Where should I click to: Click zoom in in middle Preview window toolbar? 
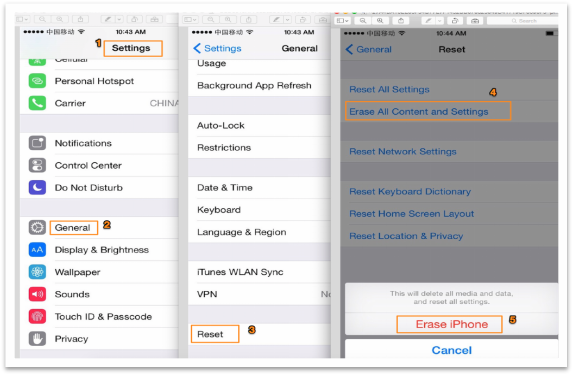click(x=228, y=19)
